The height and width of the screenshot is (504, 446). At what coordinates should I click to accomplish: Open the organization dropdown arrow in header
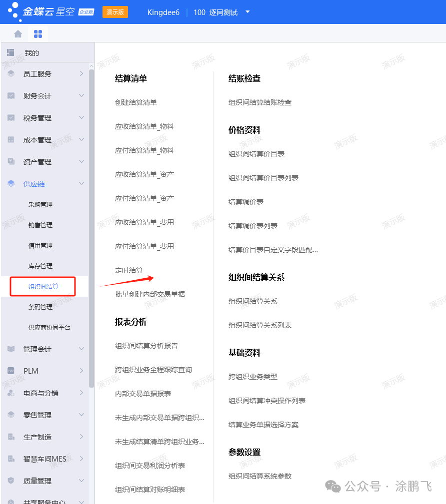click(247, 12)
